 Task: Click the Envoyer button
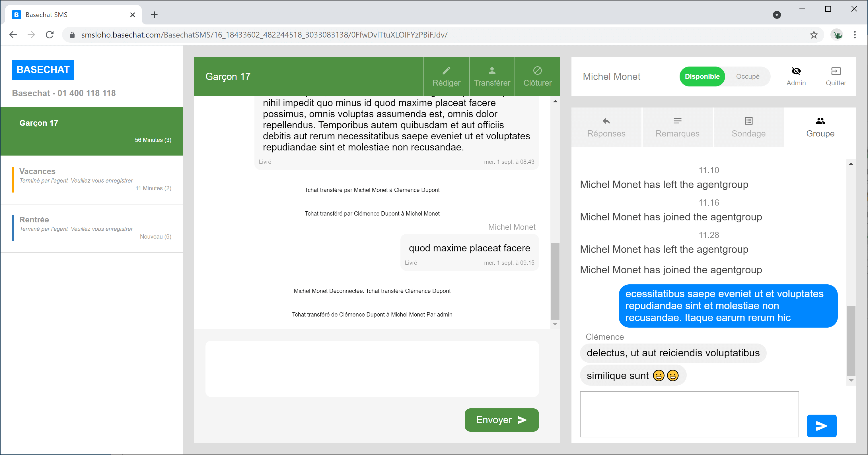click(x=501, y=420)
